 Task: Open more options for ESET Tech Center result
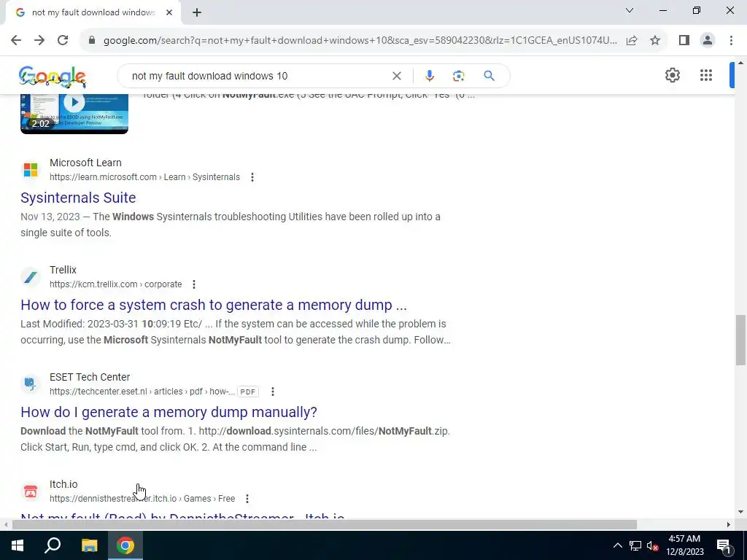(273, 392)
